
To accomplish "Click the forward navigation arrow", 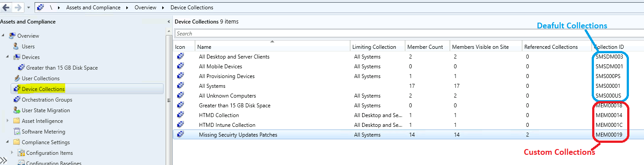I will click(18, 7).
